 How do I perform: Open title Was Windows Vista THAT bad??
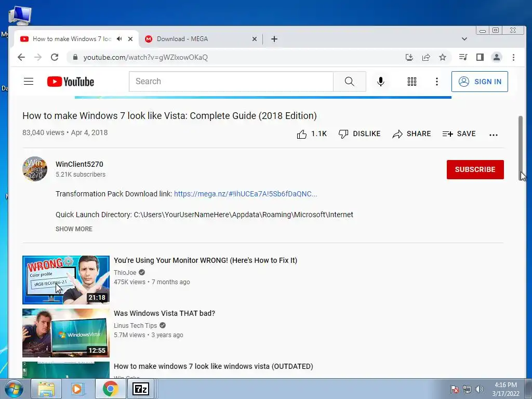click(164, 313)
